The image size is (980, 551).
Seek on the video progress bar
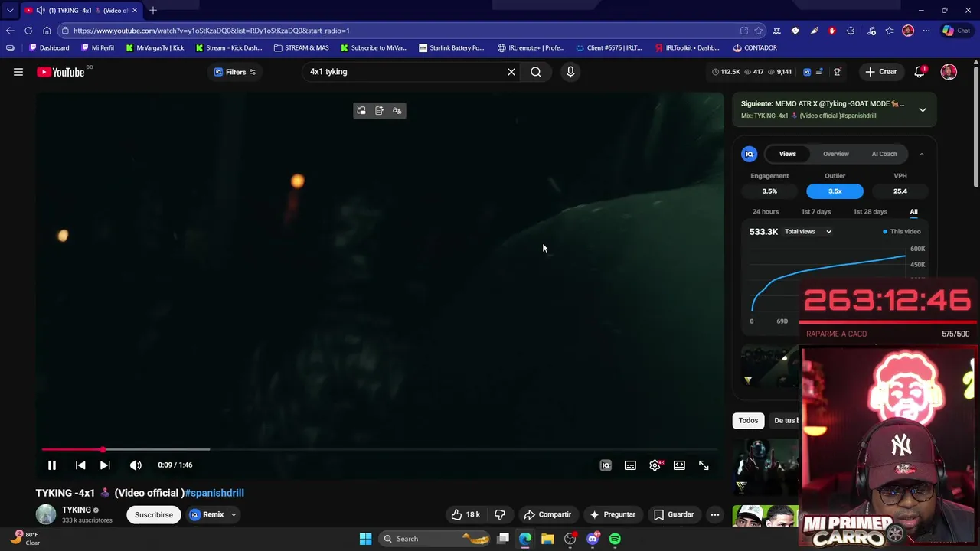click(x=379, y=449)
